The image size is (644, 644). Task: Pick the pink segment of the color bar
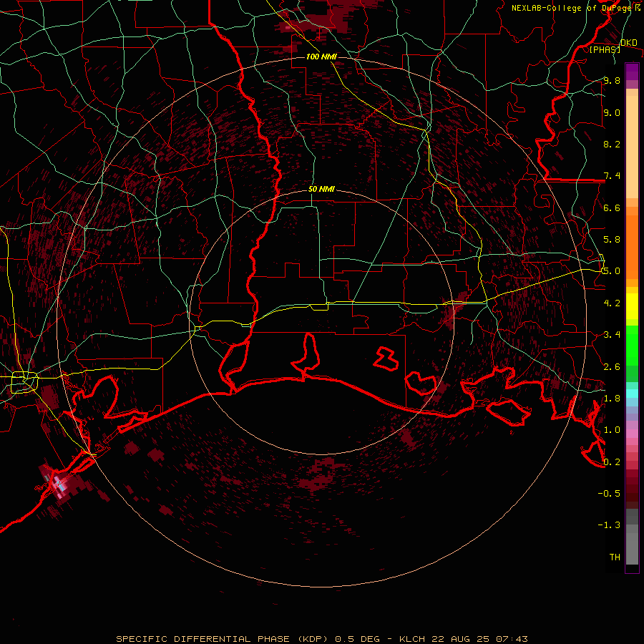pyautogui.click(x=632, y=434)
